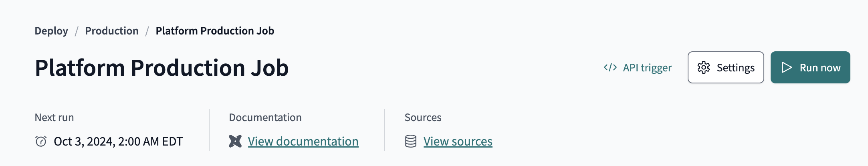Click the alarm clock icon beside next run
The width and height of the screenshot is (868, 166).
coord(41,141)
